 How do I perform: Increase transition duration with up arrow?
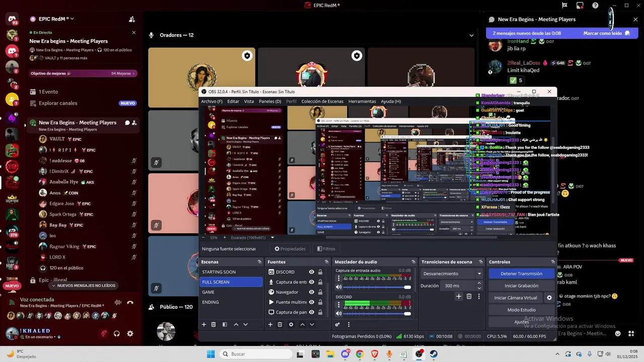[479, 283]
